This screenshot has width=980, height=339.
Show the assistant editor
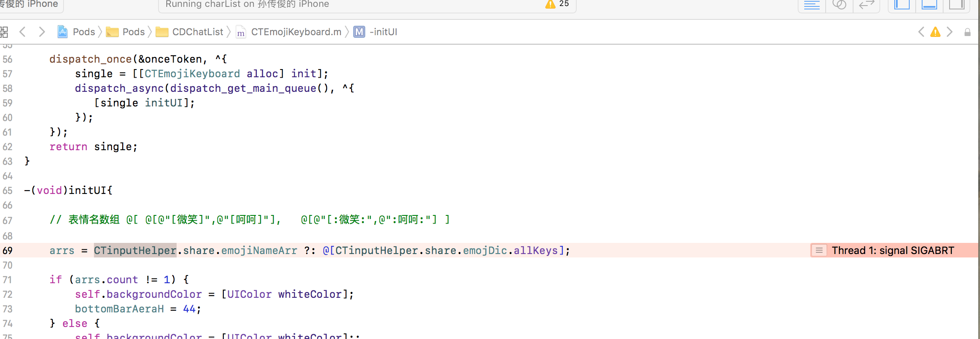click(839, 5)
